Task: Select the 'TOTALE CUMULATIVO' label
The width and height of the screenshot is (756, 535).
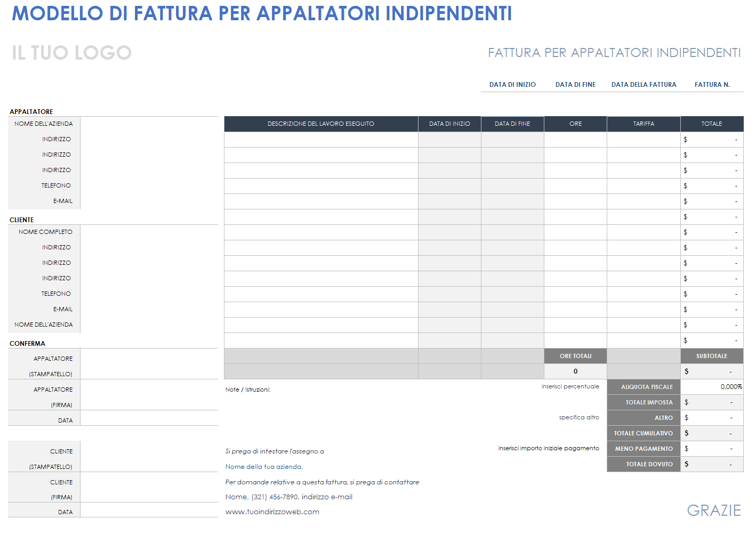Action: (644, 433)
